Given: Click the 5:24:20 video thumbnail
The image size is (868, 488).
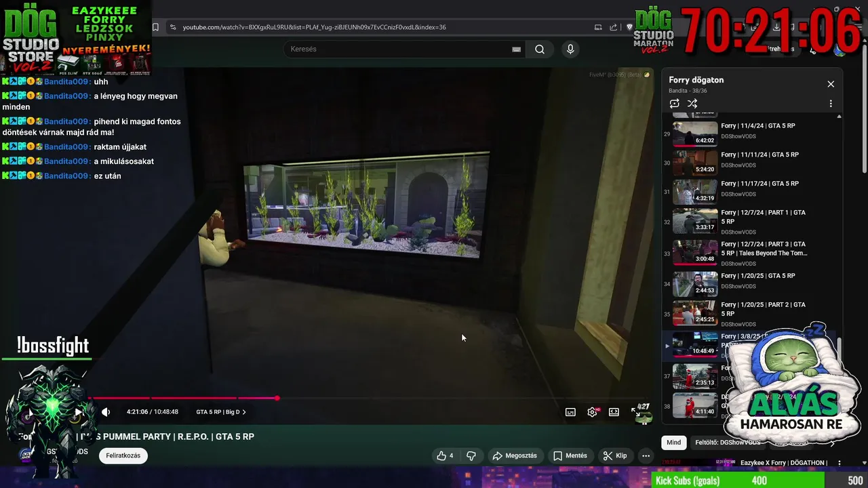Looking at the screenshot, I should (x=695, y=163).
